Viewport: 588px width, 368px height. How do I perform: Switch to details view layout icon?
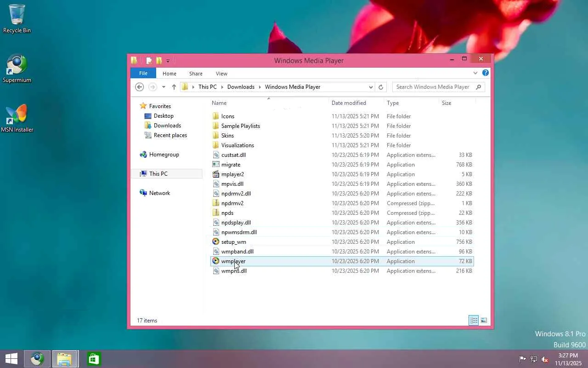474,320
